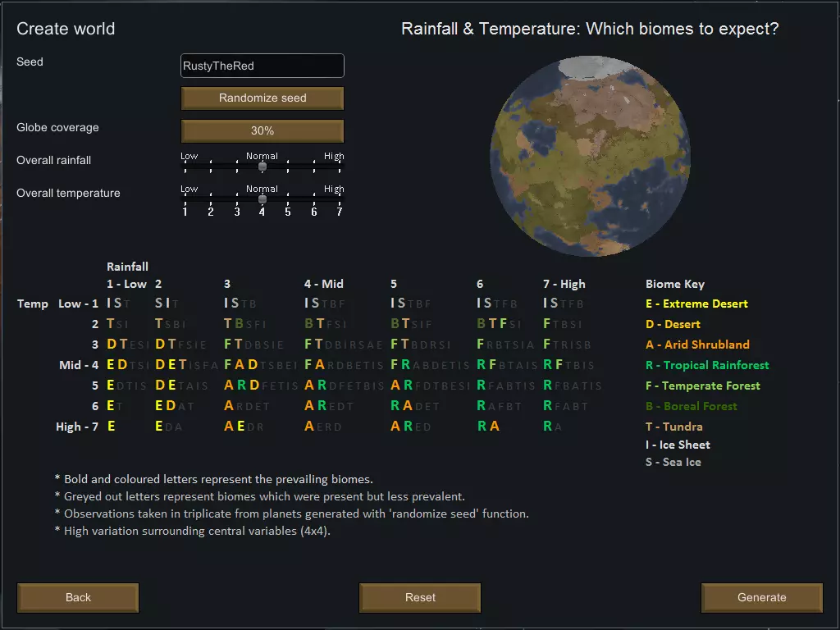840x630 pixels.
Task: Click the Back button
Action: (x=78, y=597)
